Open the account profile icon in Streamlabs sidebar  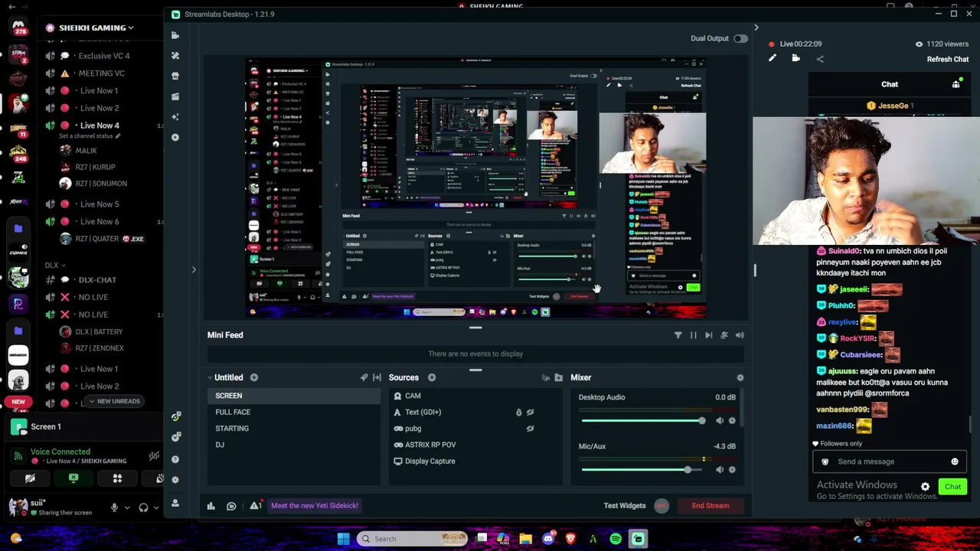tap(175, 503)
